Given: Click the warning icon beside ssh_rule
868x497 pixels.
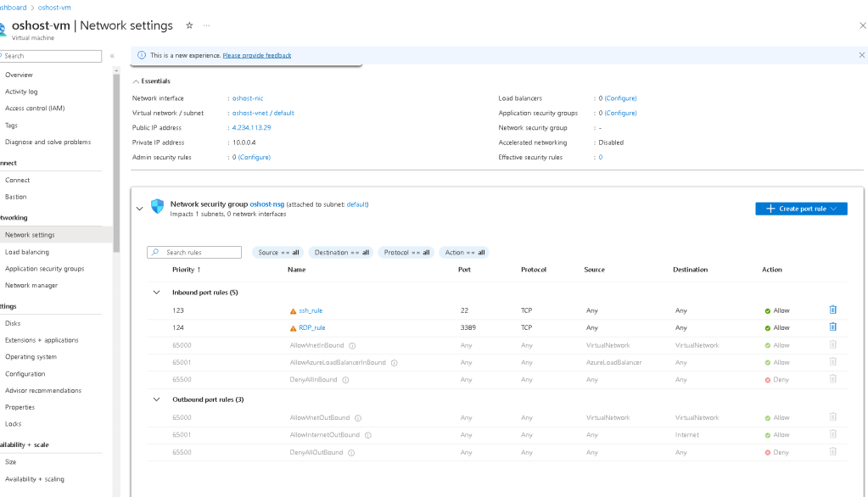Looking at the screenshot, I should [293, 311].
